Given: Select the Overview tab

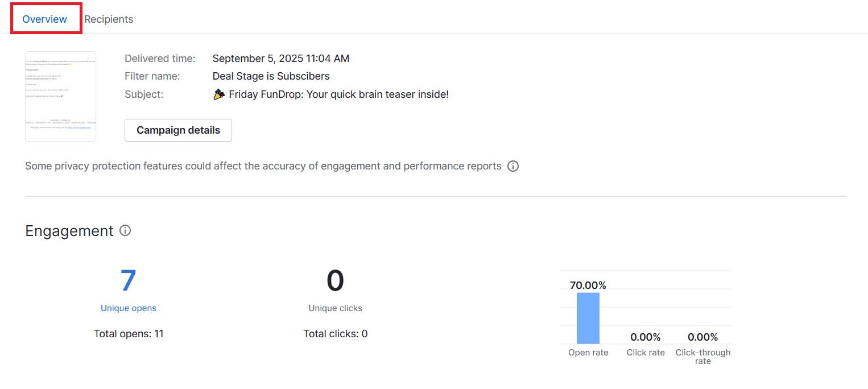Looking at the screenshot, I should tap(44, 19).
